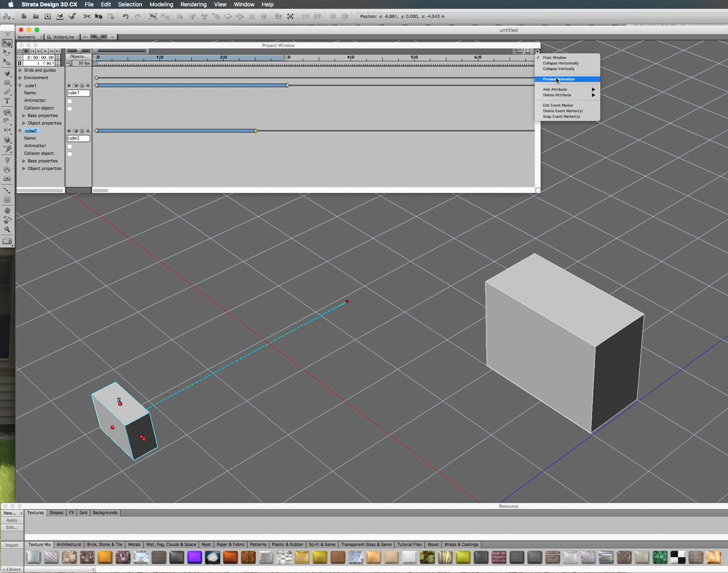Open the Isometric view dropdown
This screenshot has width=728, height=573.
pyautogui.click(x=30, y=37)
